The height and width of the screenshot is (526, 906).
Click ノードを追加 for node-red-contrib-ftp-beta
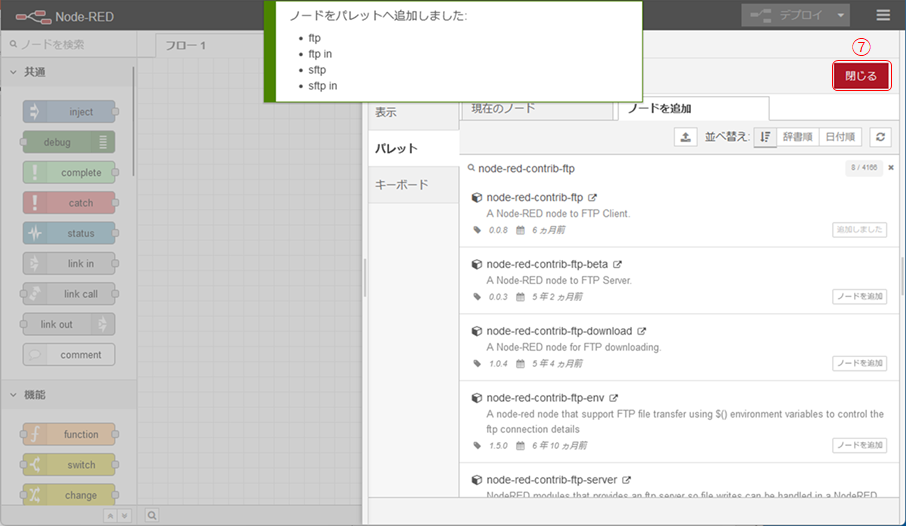click(x=859, y=296)
